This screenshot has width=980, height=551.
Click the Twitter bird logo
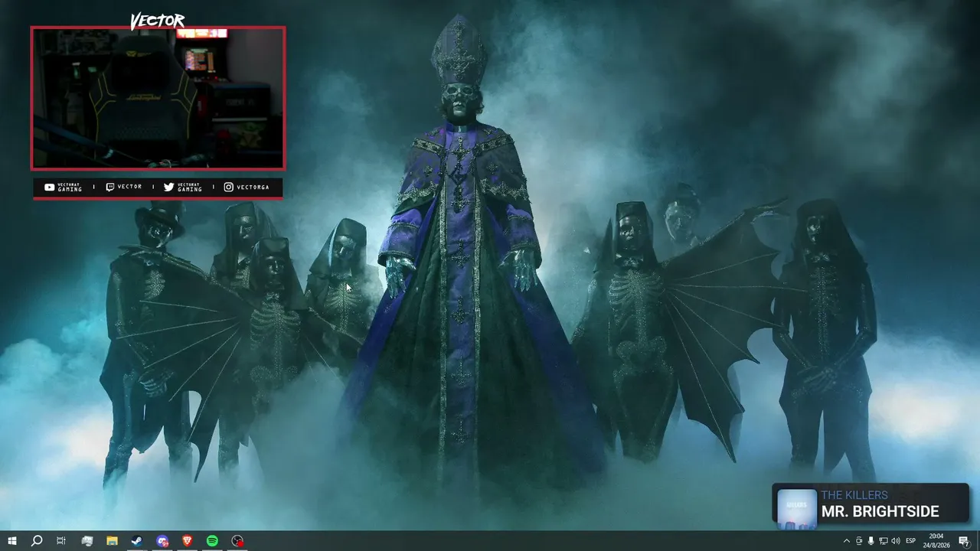pyautogui.click(x=169, y=187)
